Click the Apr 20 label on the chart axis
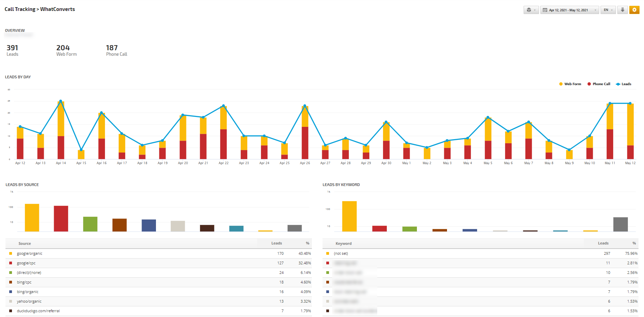644x317 pixels. coord(183,163)
